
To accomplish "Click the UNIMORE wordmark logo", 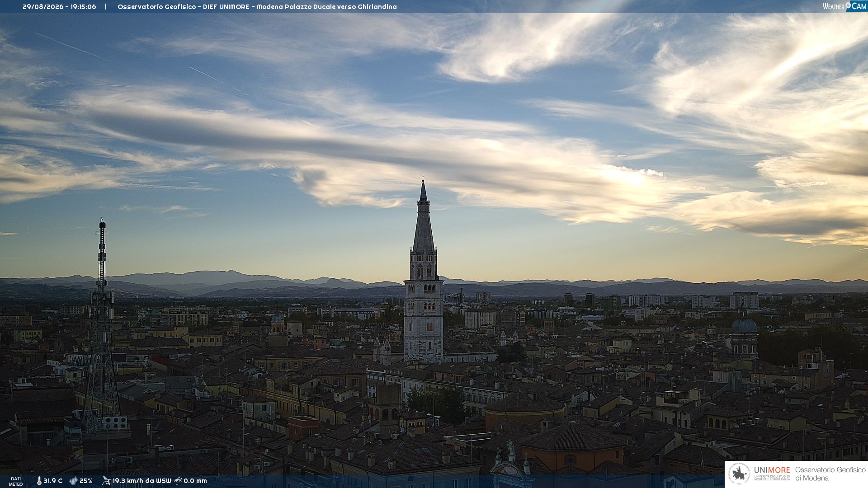I will [x=772, y=470].
